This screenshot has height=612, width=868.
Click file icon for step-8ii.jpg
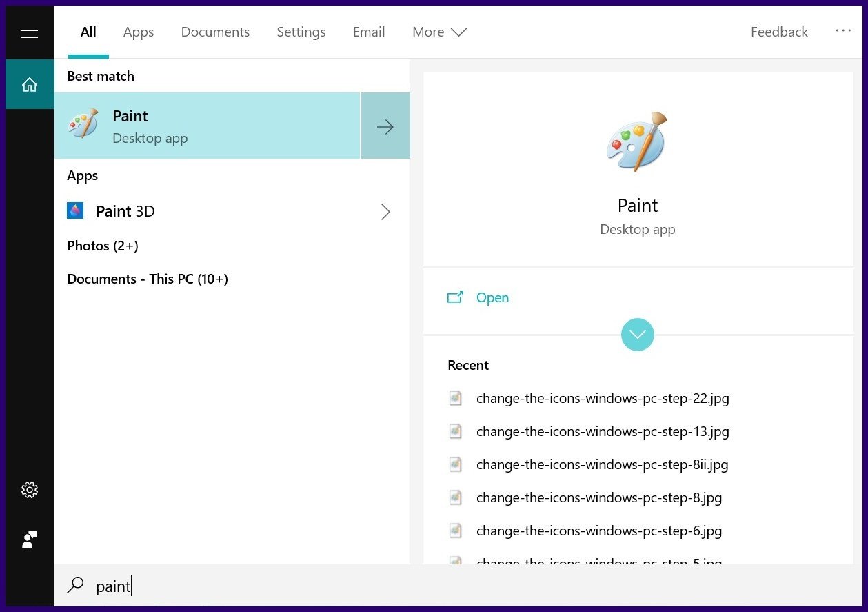pyautogui.click(x=456, y=464)
